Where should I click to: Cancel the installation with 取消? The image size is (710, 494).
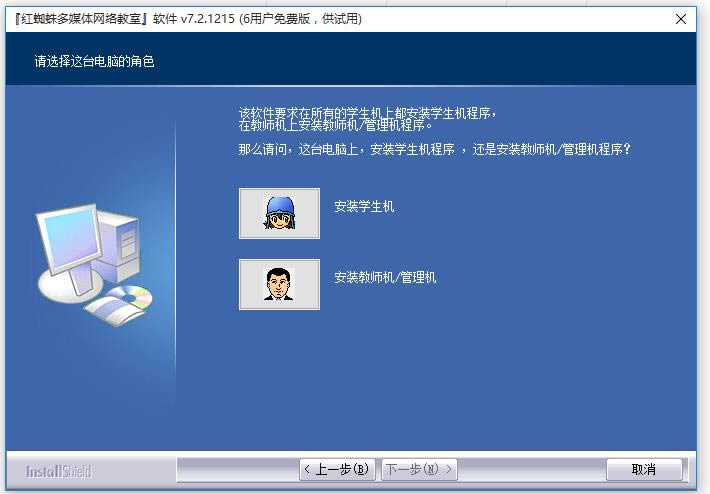(644, 470)
